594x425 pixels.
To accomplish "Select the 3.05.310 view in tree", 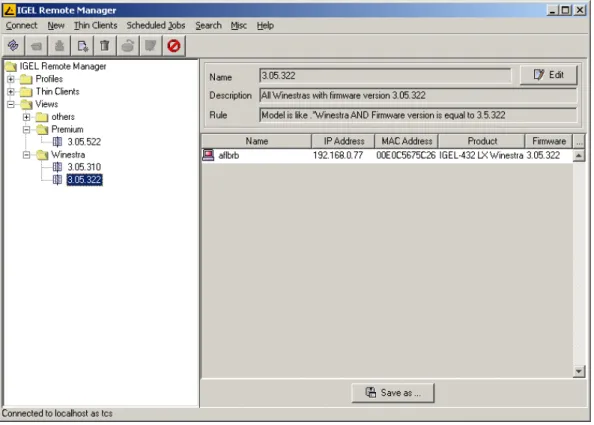I will pyautogui.click(x=84, y=167).
